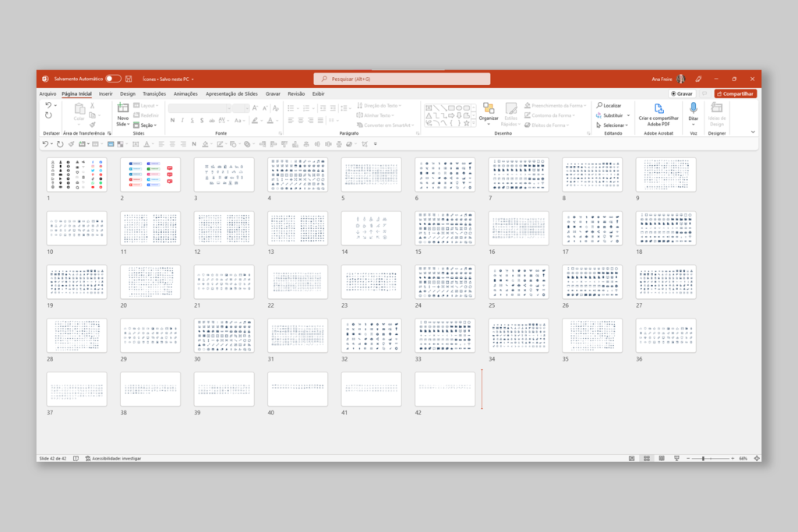The height and width of the screenshot is (532, 798).
Task: Click the numbered list icon
Action: coord(305,108)
